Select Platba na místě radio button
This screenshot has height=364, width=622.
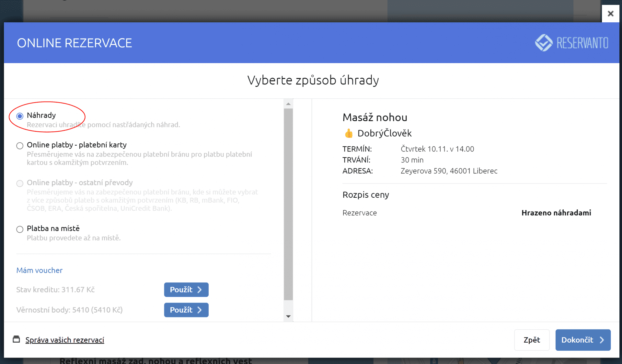[x=20, y=229]
